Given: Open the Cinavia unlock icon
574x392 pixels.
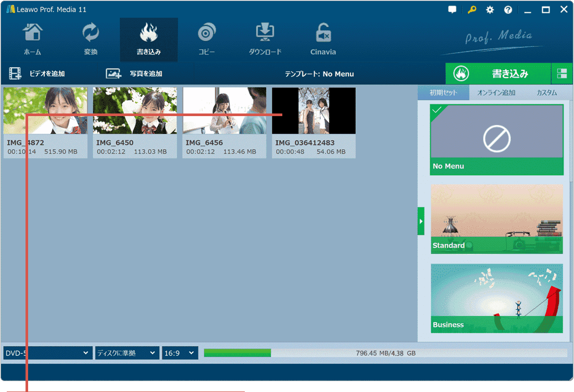Looking at the screenshot, I should tap(323, 34).
